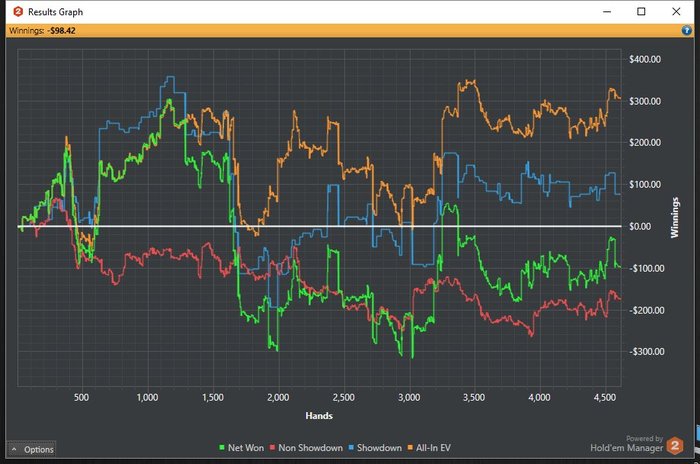
Task: Click the Results Graph window title
Action: (x=55, y=12)
